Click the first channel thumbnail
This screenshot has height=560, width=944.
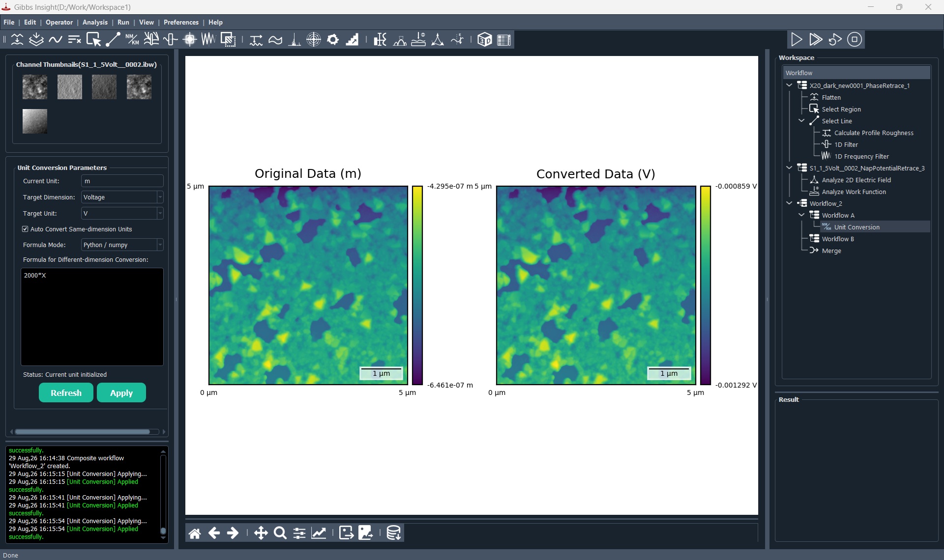[x=35, y=87]
